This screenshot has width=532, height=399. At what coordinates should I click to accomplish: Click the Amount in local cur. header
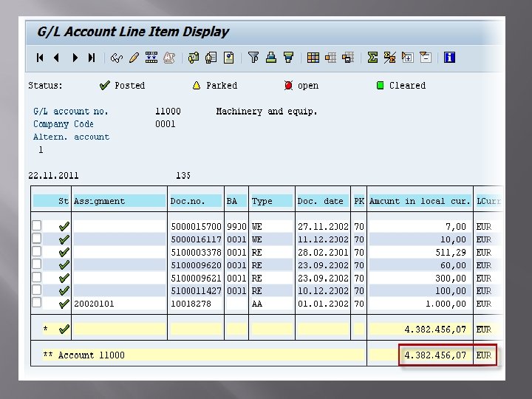pyautogui.click(x=419, y=201)
